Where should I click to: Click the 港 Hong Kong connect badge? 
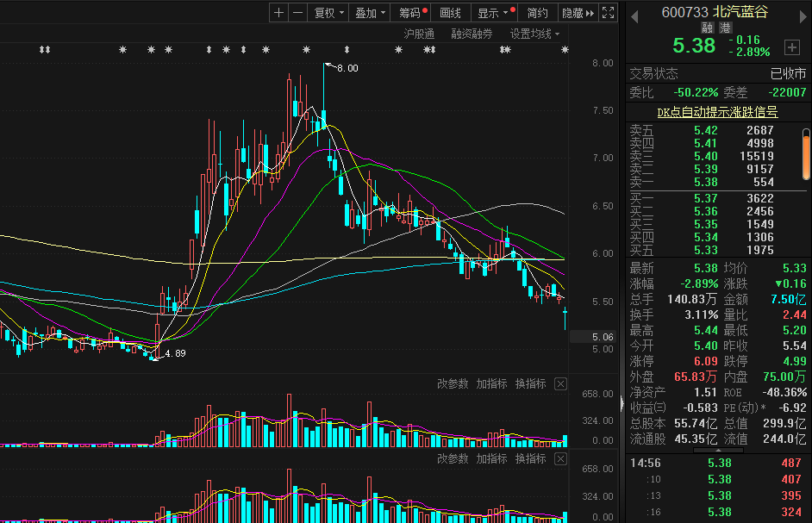coord(725,28)
